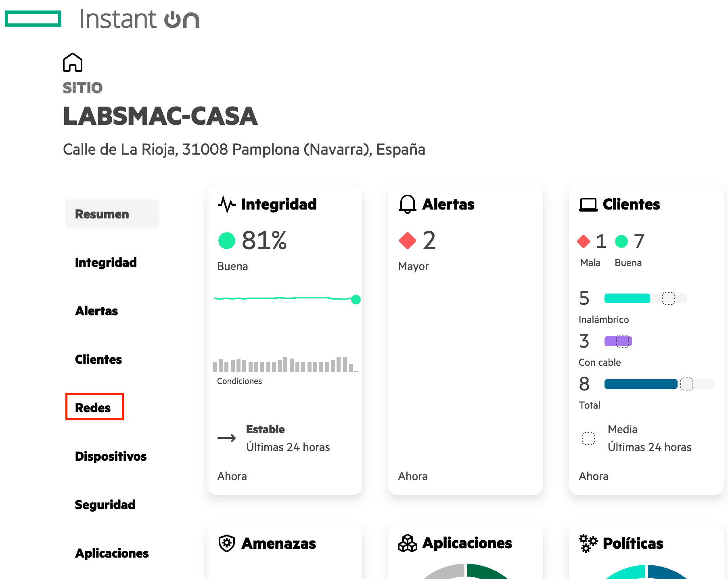
Task: Click the HPE green rectangle logo
Action: (x=33, y=19)
